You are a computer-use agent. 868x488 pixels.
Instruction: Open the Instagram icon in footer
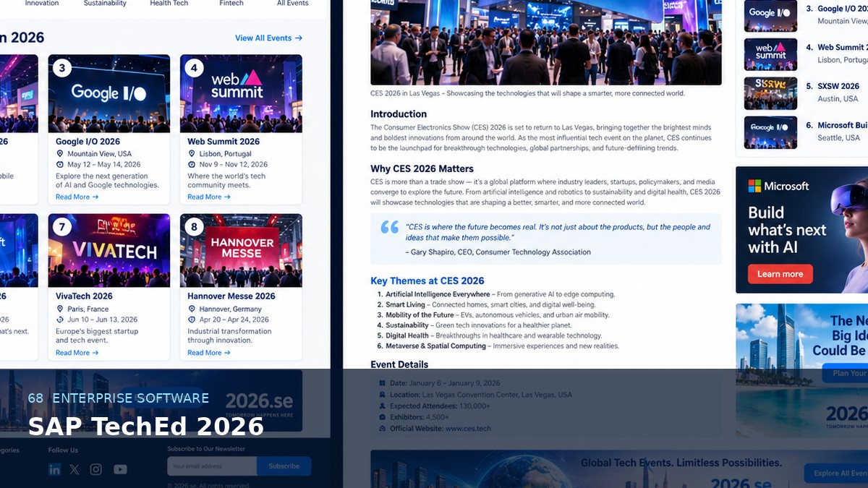(x=96, y=469)
